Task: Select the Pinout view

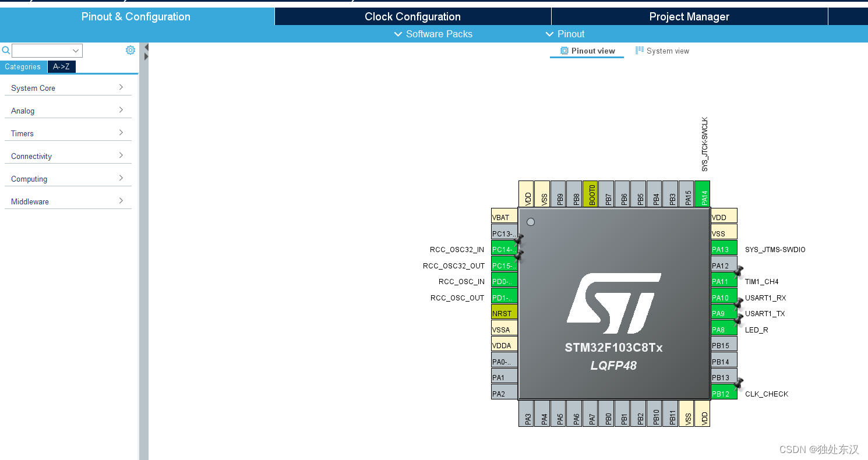Action: [587, 51]
